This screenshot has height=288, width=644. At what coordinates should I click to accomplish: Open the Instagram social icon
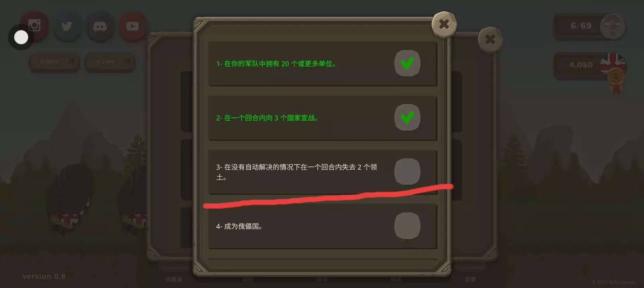(x=34, y=26)
